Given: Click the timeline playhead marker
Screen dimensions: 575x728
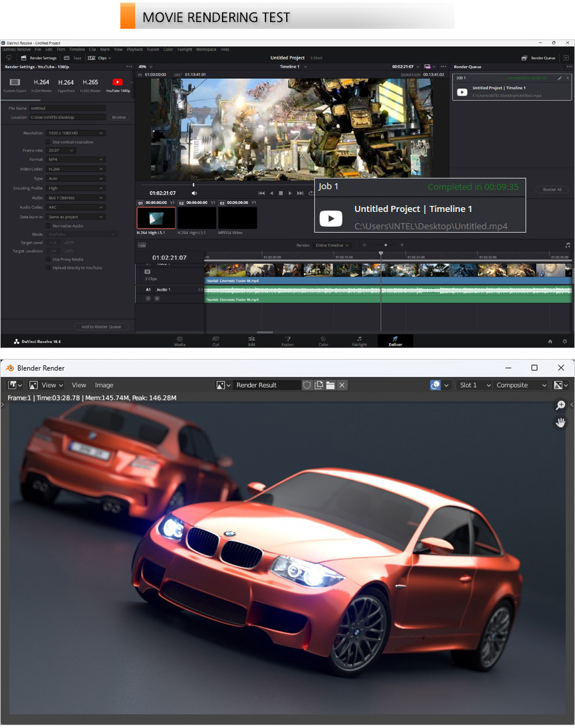Looking at the screenshot, I should pos(381,253).
